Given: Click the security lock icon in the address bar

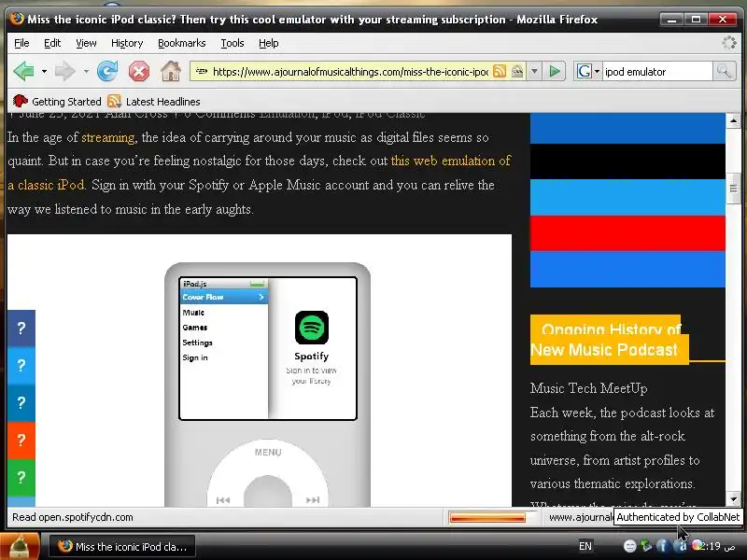Looking at the screenshot, I should click(517, 72).
